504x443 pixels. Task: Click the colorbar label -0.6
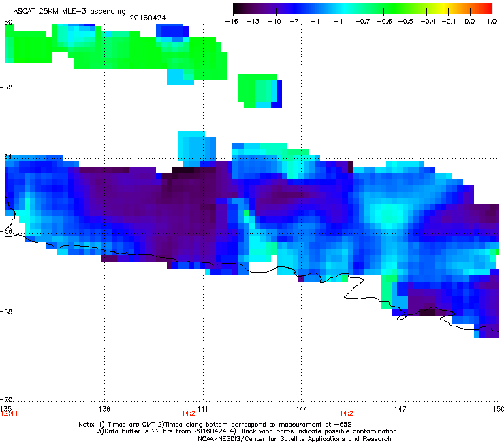pos(384,22)
